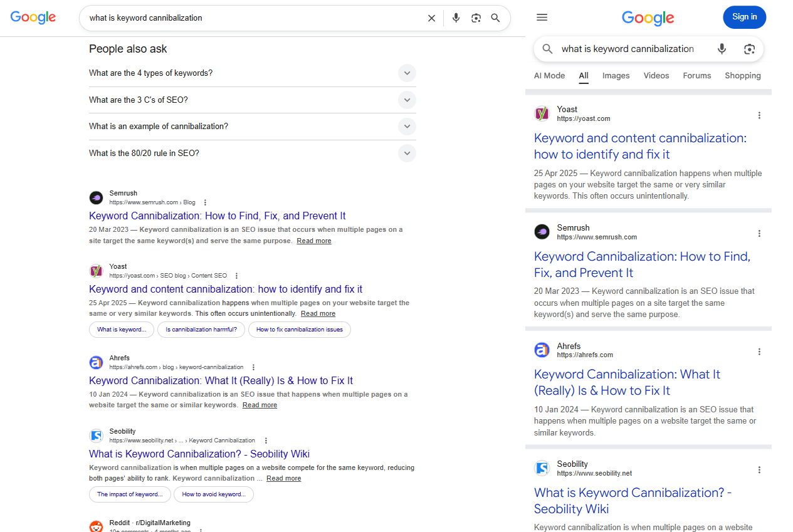Click into the desktop search input field

(254, 18)
